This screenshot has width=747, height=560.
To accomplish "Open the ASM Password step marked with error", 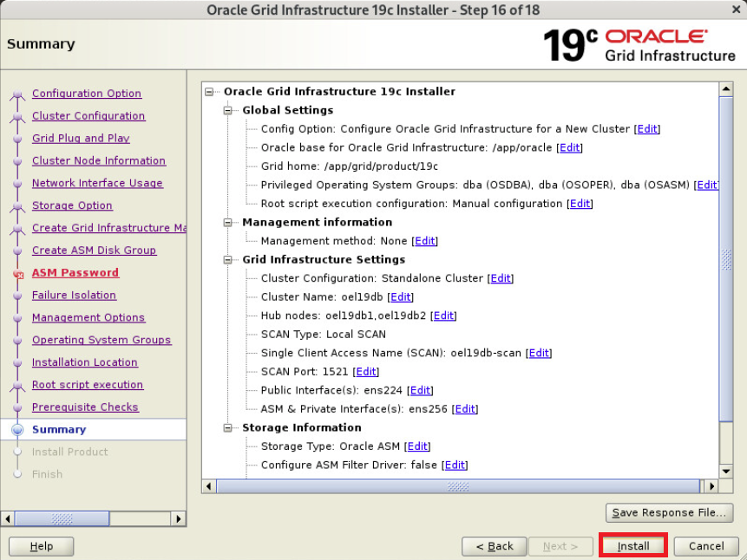I will (75, 272).
